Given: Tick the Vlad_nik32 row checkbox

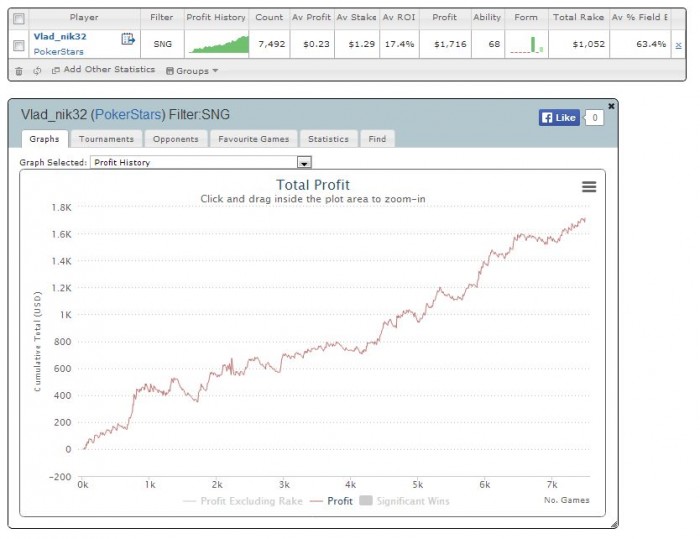Looking at the screenshot, I should coord(19,45).
